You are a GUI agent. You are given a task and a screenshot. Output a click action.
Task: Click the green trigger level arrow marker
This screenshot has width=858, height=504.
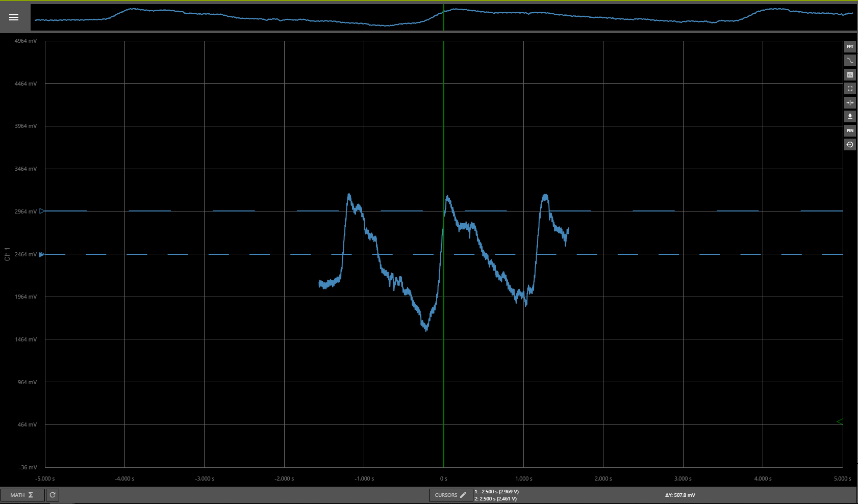pos(840,421)
